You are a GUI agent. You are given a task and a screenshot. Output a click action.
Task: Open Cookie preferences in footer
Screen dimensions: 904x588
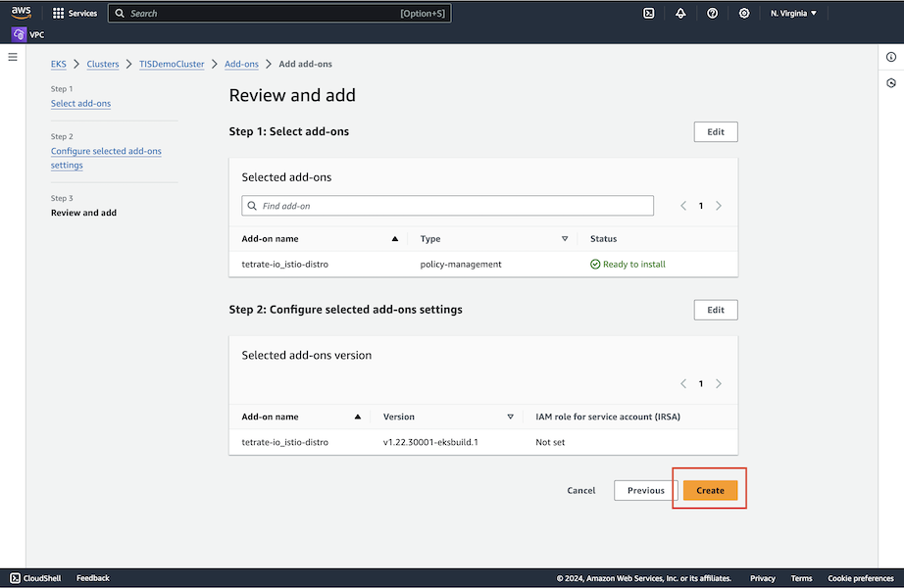pyautogui.click(x=861, y=578)
